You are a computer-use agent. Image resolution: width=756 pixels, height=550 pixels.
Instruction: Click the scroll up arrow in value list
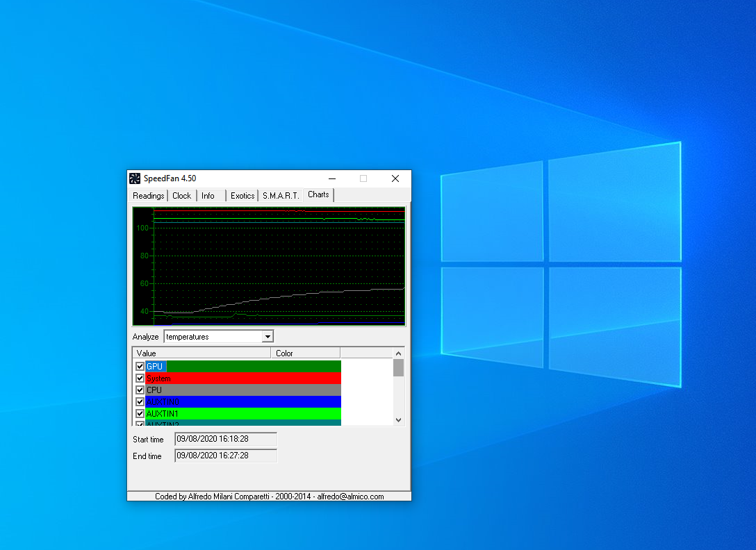point(398,353)
